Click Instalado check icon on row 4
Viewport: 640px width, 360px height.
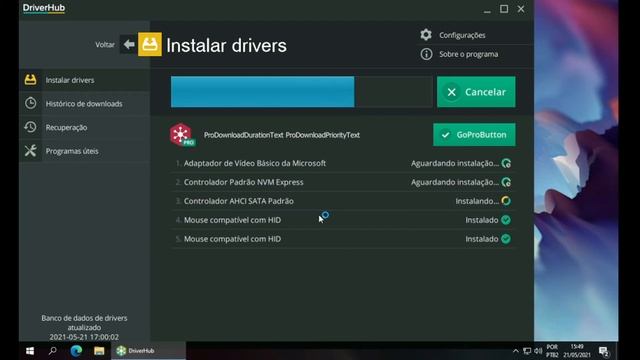click(506, 220)
